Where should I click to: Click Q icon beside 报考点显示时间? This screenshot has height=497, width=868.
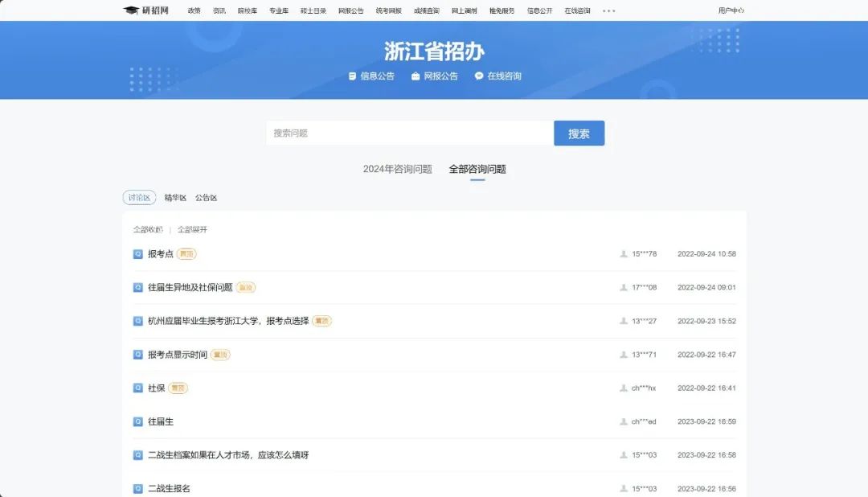(x=138, y=355)
